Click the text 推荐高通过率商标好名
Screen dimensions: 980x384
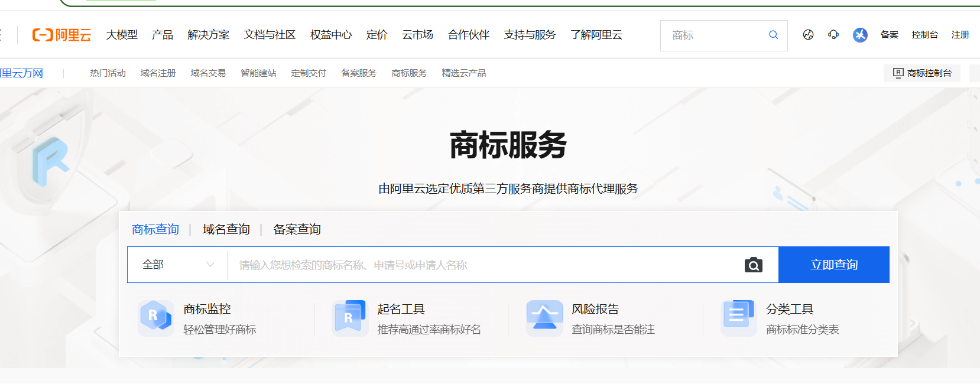coord(429,330)
